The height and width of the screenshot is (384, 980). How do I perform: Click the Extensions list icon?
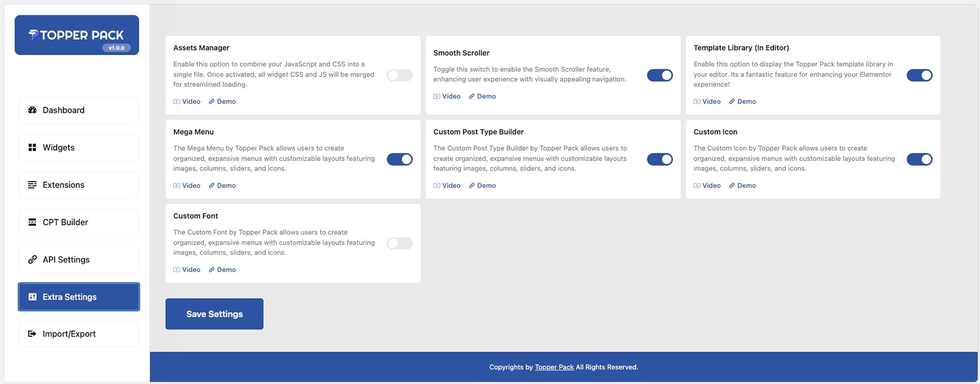pos(32,185)
